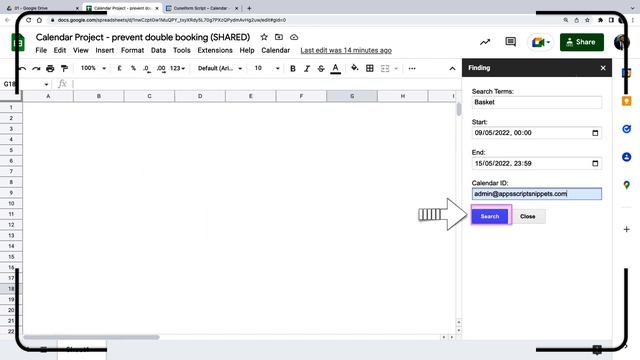Get add-ons with plus icon
The image size is (640, 360).
click(627, 229)
